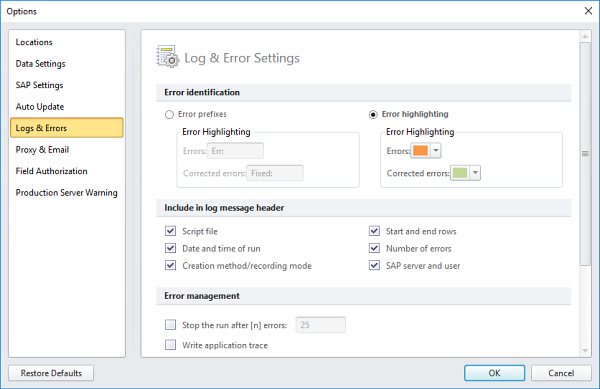Image resolution: width=600 pixels, height=389 pixels.
Task: Click the scrollbar down arrow
Action: (x=585, y=350)
